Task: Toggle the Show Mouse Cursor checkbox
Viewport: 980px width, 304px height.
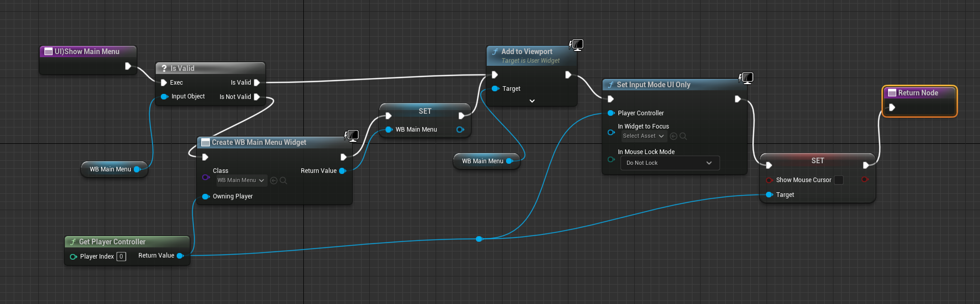Action: (839, 180)
